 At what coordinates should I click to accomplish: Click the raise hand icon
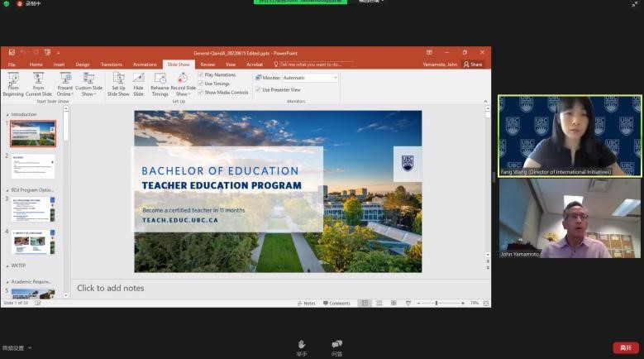tap(302, 344)
